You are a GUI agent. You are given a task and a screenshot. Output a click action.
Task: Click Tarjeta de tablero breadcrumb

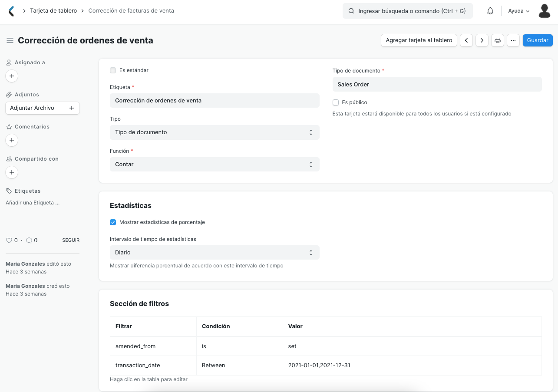pyautogui.click(x=53, y=11)
